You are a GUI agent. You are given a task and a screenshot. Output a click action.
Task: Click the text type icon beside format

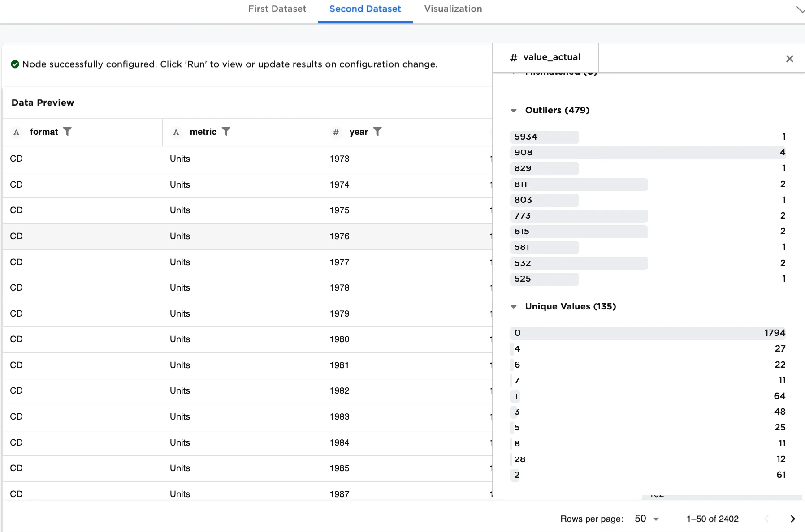point(17,132)
